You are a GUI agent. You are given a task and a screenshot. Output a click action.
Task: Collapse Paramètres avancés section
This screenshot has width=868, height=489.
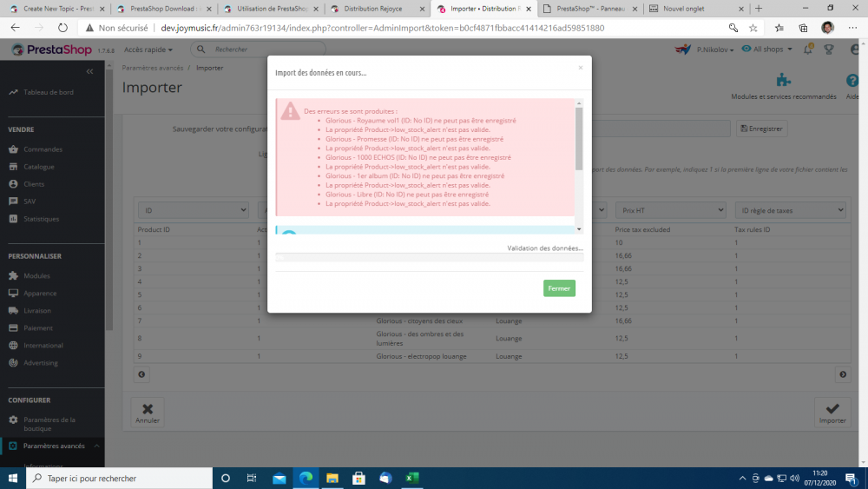pyautogui.click(x=96, y=446)
